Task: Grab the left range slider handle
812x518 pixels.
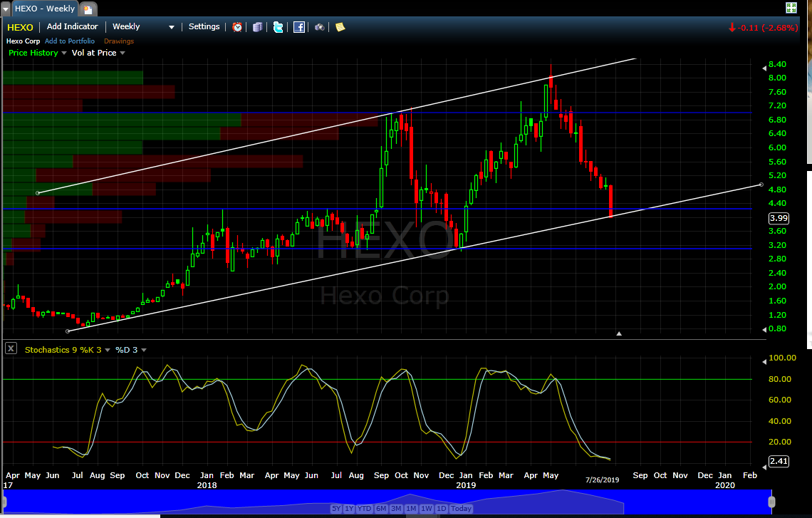Action: point(4,502)
